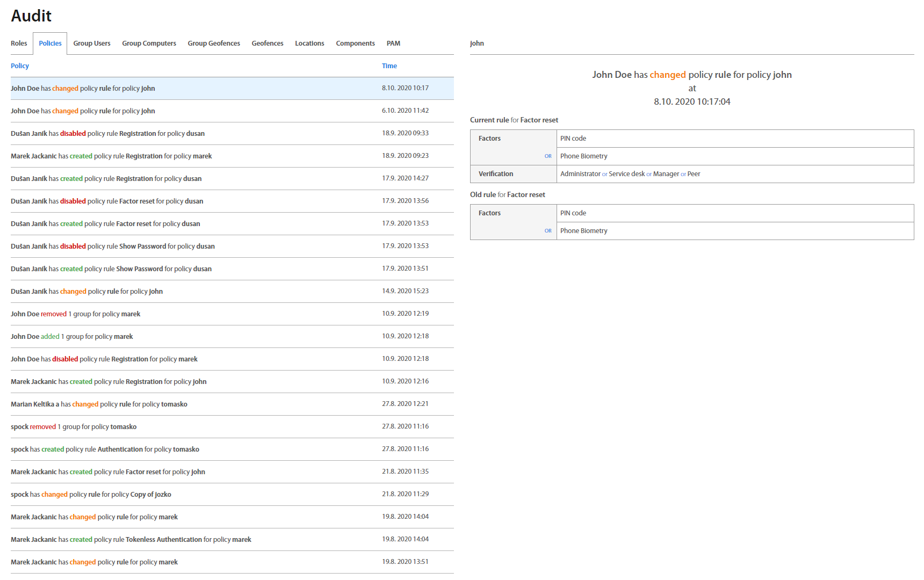Open Dušan Janík disabled Registration entry
The image size is (924, 580).
point(107,134)
